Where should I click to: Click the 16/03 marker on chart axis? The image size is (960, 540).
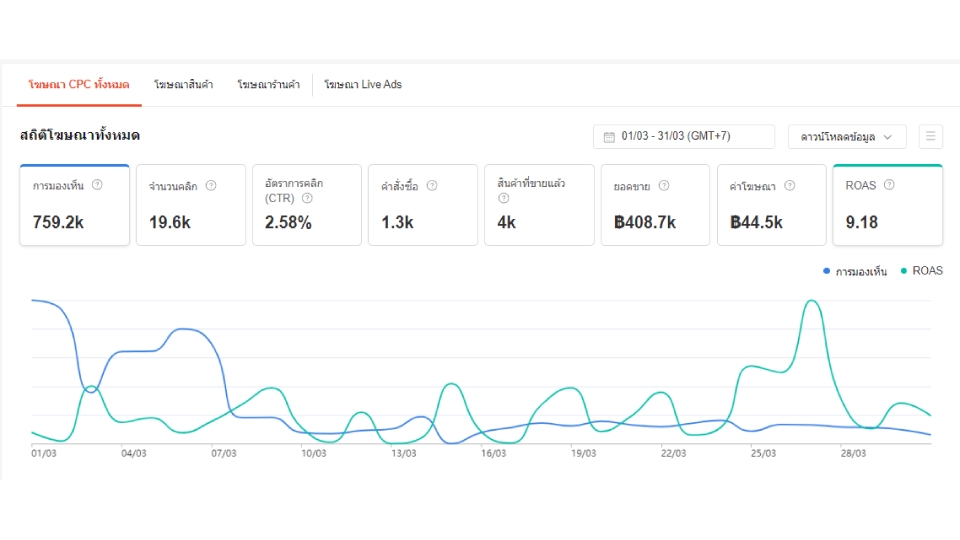(493, 454)
